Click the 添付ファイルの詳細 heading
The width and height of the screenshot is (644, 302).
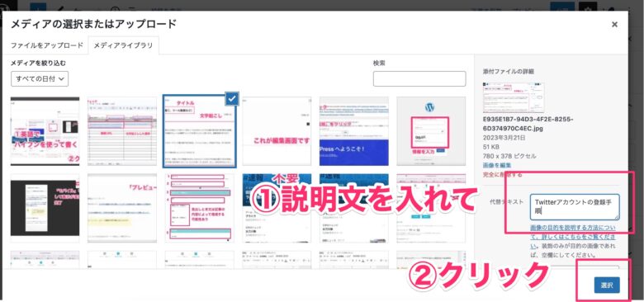pyautogui.click(x=508, y=71)
